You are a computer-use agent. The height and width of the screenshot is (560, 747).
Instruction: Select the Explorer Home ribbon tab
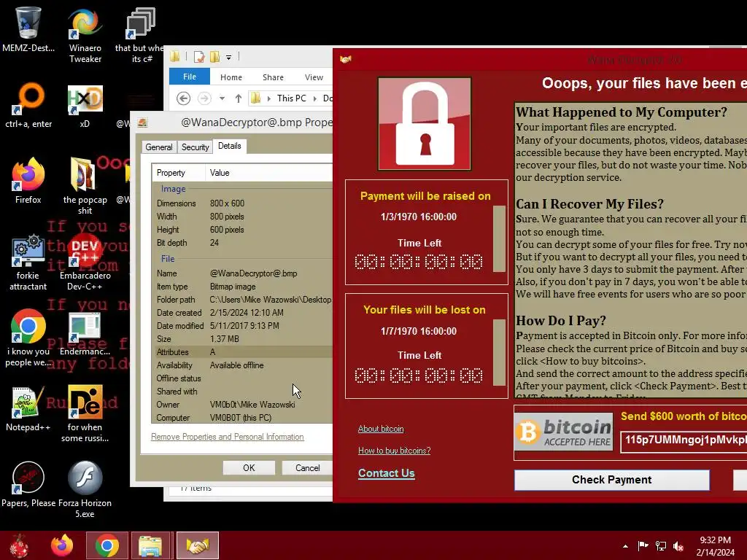click(x=231, y=77)
